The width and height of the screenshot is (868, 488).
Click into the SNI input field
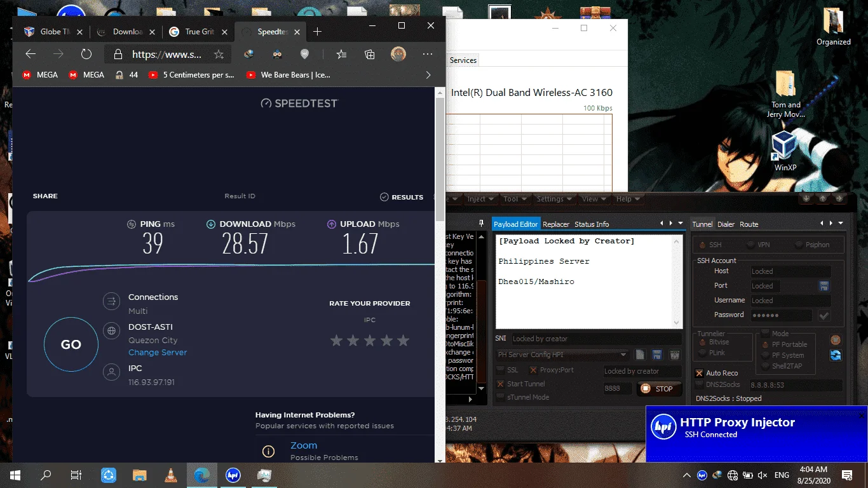click(595, 339)
